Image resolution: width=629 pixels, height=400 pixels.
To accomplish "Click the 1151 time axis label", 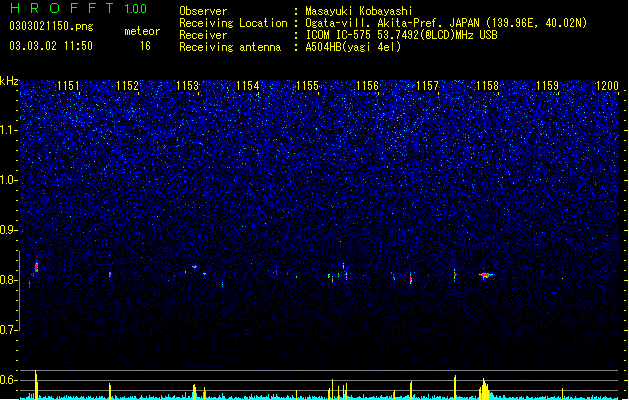I will [69, 86].
